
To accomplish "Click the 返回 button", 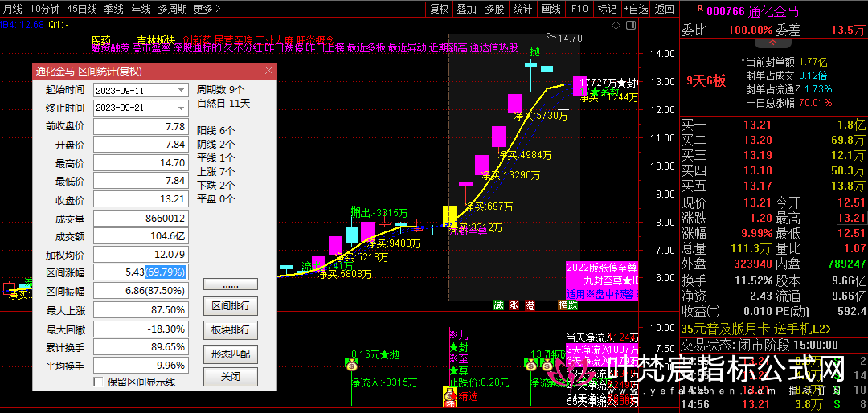I will pos(665,9).
